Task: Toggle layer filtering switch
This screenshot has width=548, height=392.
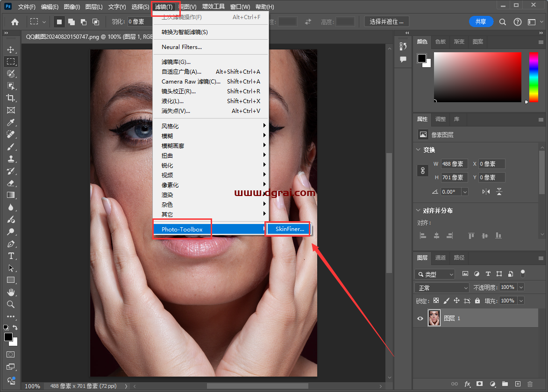Action: point(522,273)
